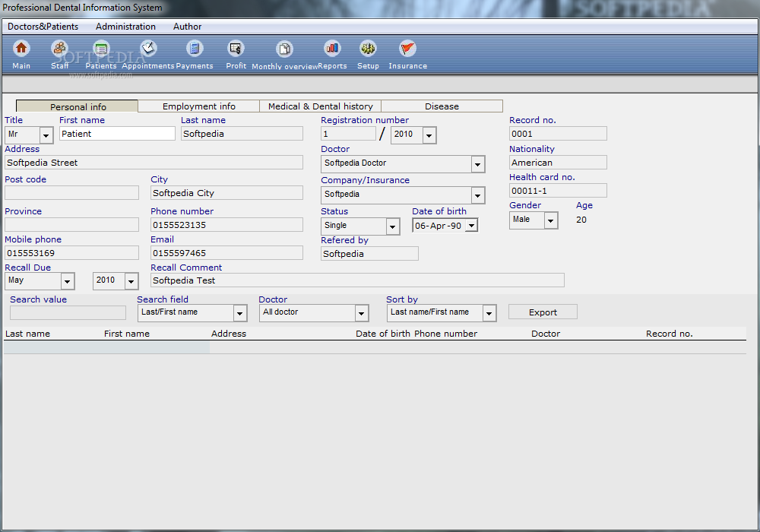The height and width of the screenshot is (532, 760).
Task: Open the Appointments clock icon
Action: 148,49
